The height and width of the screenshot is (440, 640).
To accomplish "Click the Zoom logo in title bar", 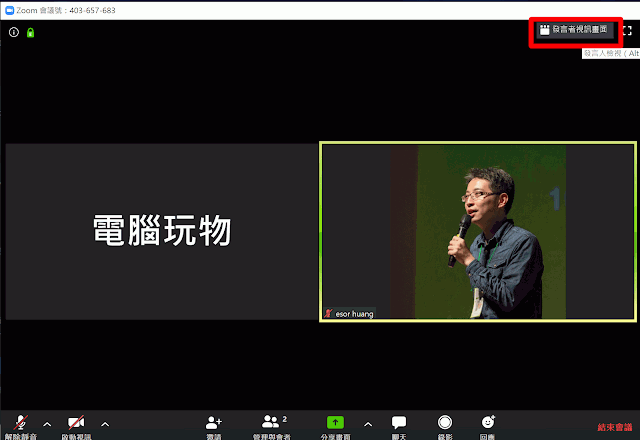I will coord(10,10).
